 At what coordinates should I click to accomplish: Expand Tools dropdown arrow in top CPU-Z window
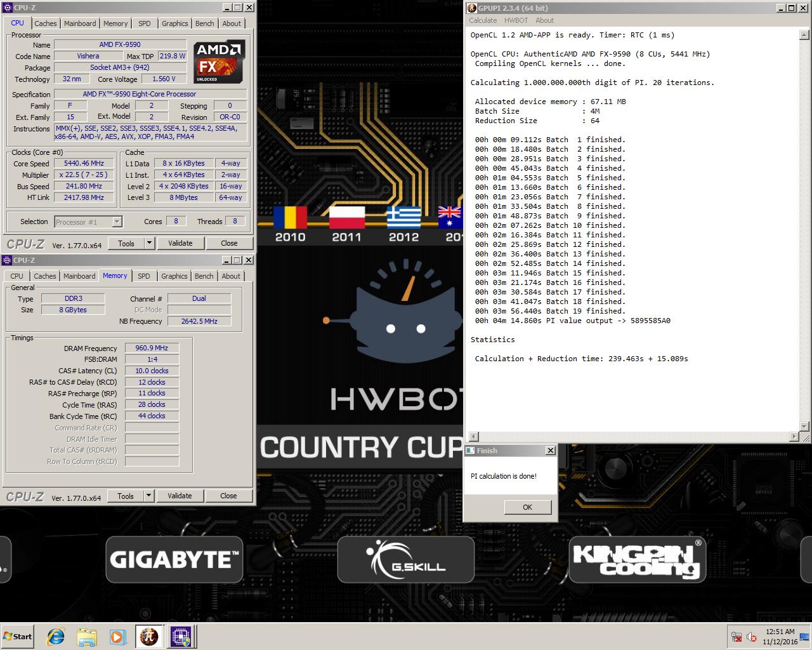tap(149, 243)
